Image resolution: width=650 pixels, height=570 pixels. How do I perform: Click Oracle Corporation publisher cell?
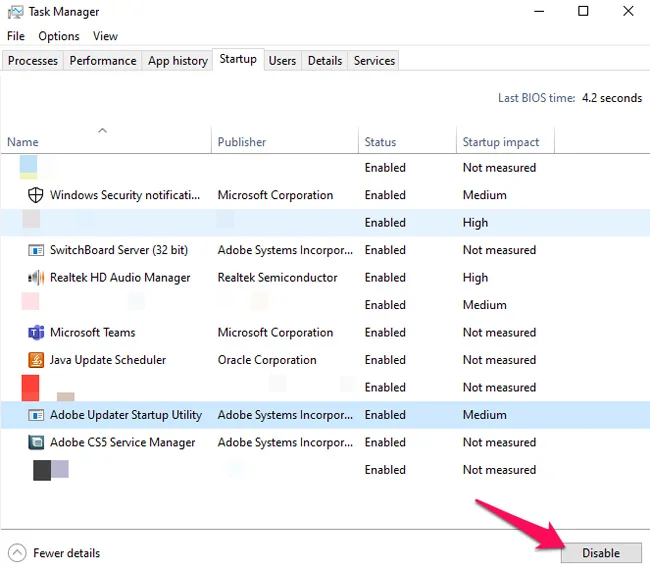point(267,360)
